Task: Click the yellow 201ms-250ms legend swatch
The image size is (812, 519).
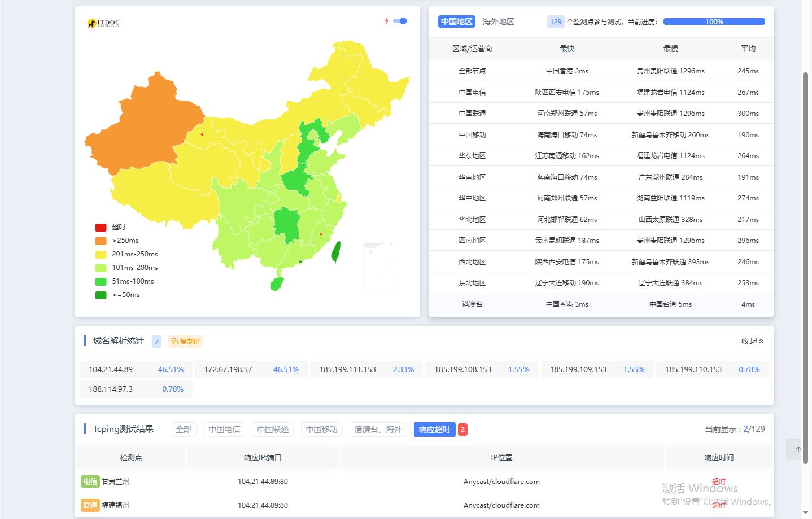Action: pos(101,254)
